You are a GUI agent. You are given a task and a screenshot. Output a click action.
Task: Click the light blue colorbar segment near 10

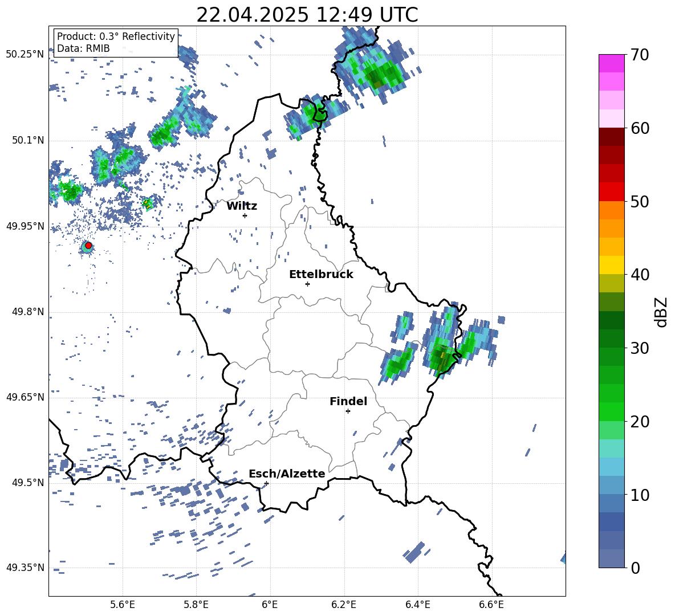pyautogui.click(x=611, y=485)
